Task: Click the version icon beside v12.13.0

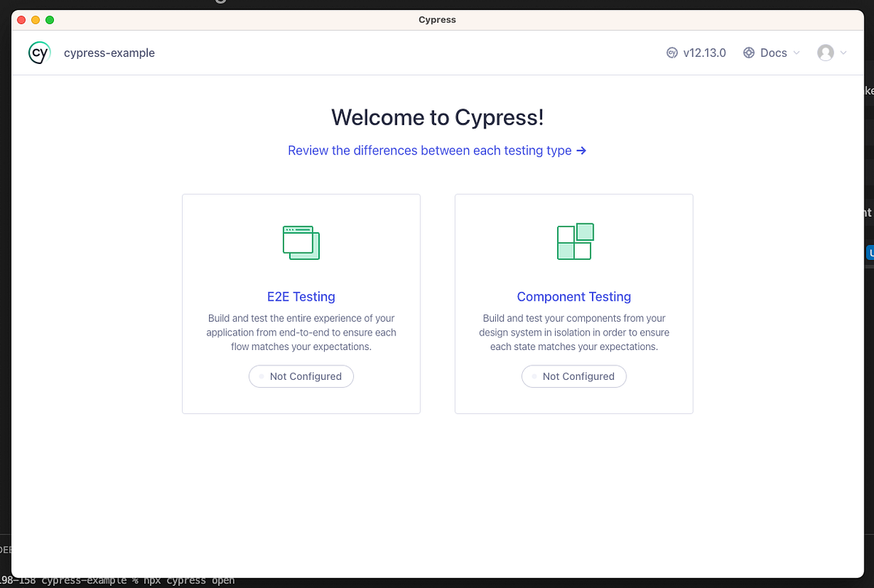Action: tap(671, 52)
